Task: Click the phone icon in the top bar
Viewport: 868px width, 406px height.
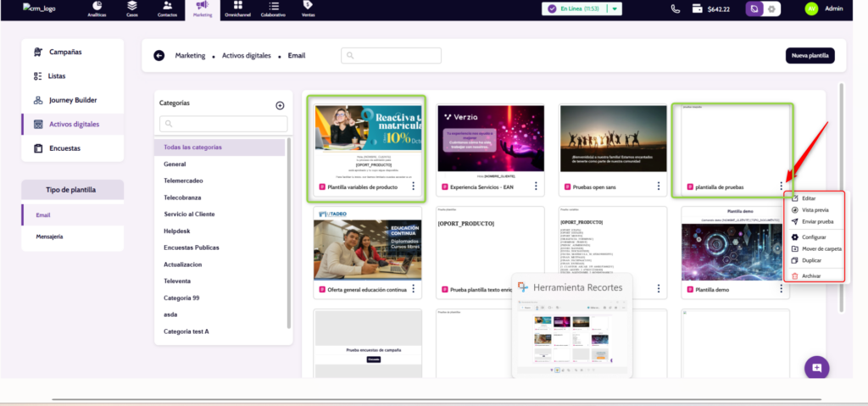Action: (x=675, y=9)
